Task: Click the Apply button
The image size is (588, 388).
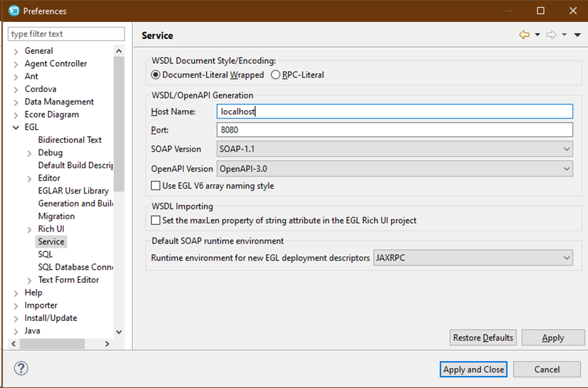Action: tap(553, 338)
